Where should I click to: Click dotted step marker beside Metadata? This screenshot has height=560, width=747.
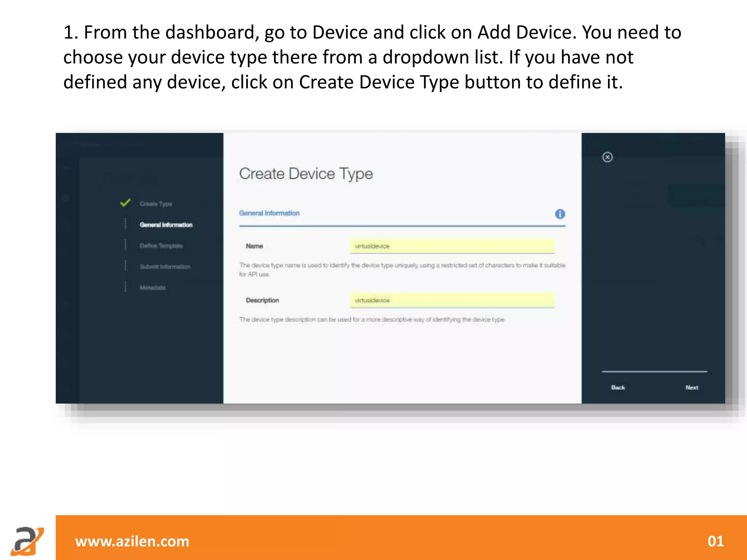pyautogui.click(x=125, y=287)
